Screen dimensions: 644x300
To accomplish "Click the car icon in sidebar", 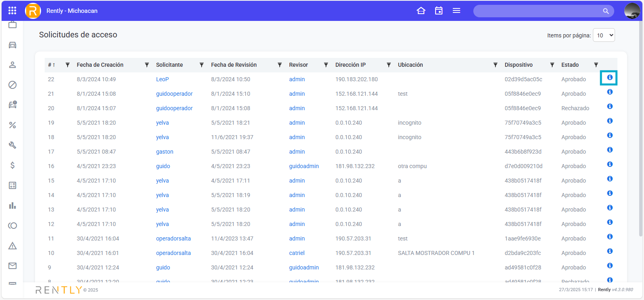I will pos(12,45).
